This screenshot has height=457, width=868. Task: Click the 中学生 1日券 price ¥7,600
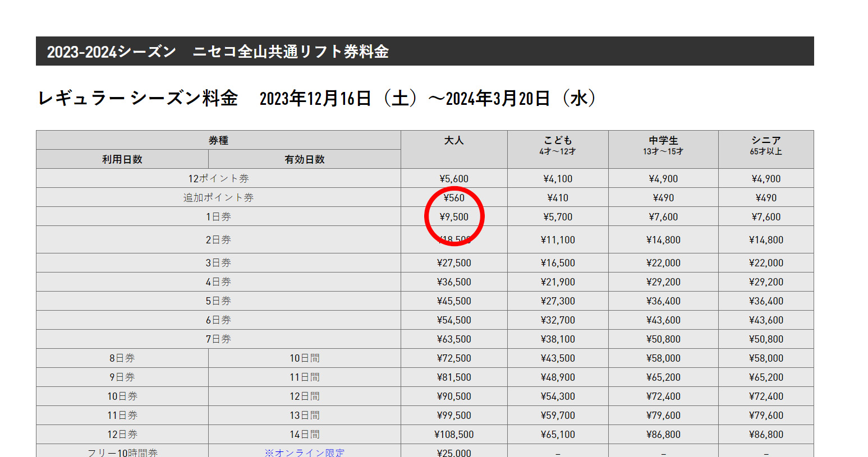pyautogui.click(x=663, y=217)
